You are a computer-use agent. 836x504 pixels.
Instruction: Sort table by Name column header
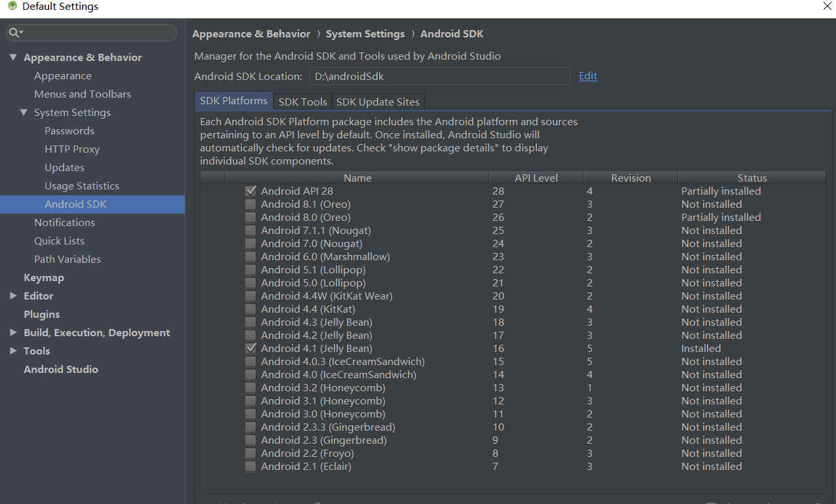(357, 178)
